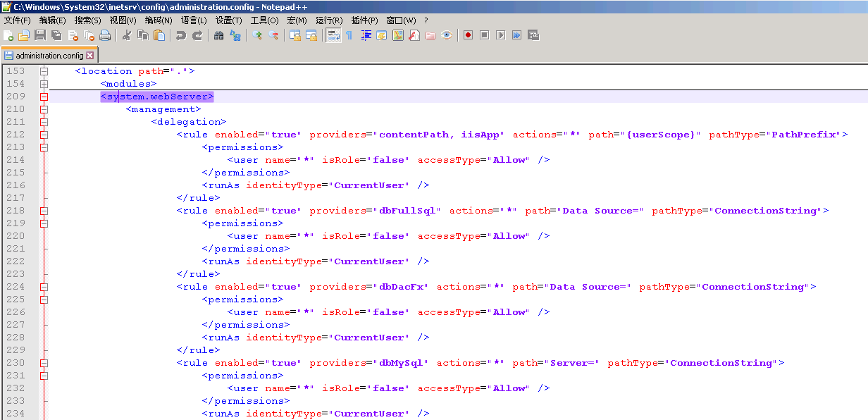Open the Folder as Workspace icon
The image size is (868, 420).
click(430, 35)
